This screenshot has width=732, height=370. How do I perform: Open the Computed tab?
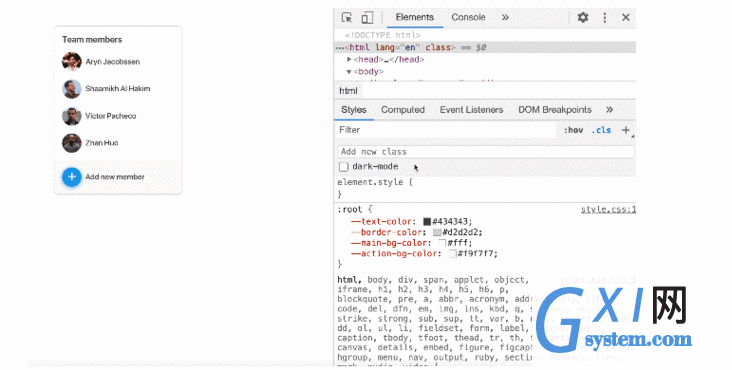tap(403, 110)
